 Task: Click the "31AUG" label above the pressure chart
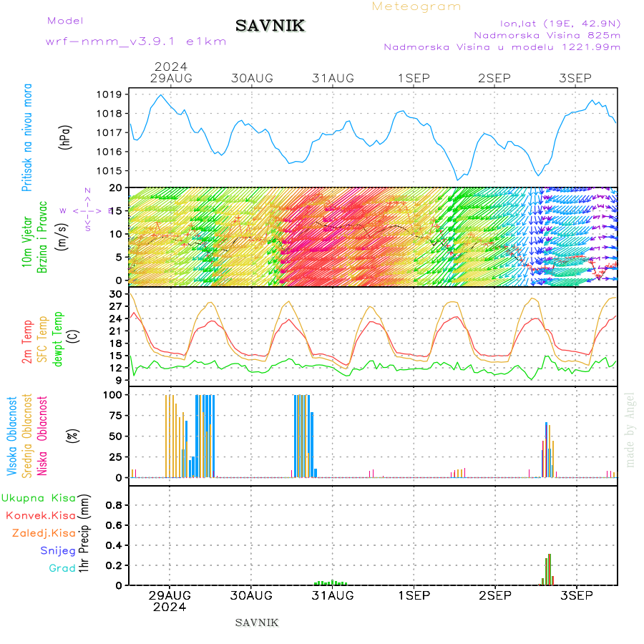coord(333,78)
